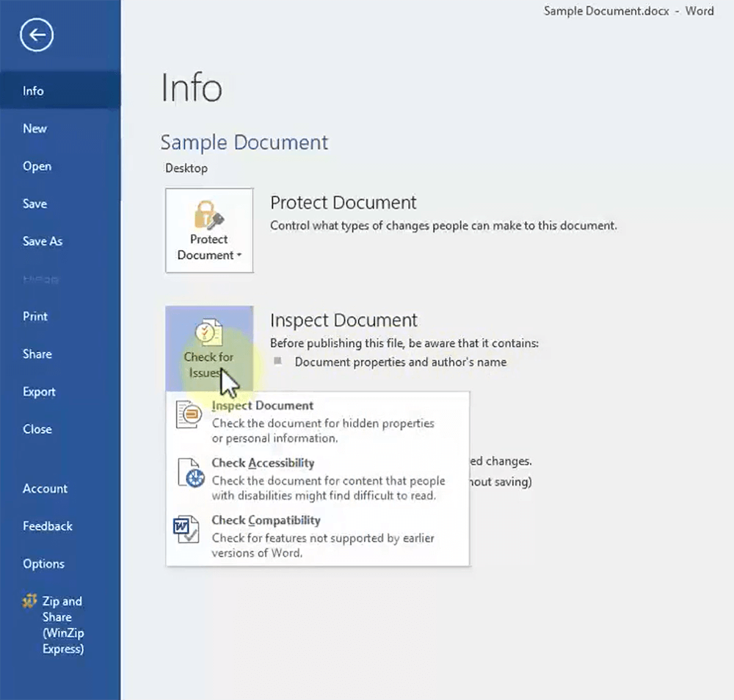Go to the Print page
Screen dimensions: 734x700
point(35,316)
